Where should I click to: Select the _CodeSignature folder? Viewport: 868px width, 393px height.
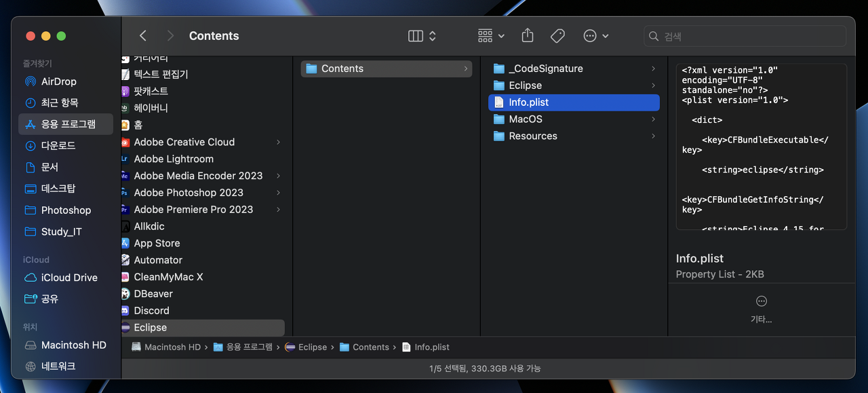coord(574,69)
